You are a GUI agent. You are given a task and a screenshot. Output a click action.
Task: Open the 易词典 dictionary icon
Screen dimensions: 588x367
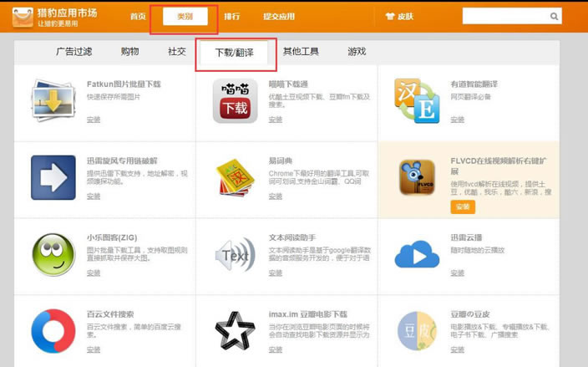tap(235, 177)
